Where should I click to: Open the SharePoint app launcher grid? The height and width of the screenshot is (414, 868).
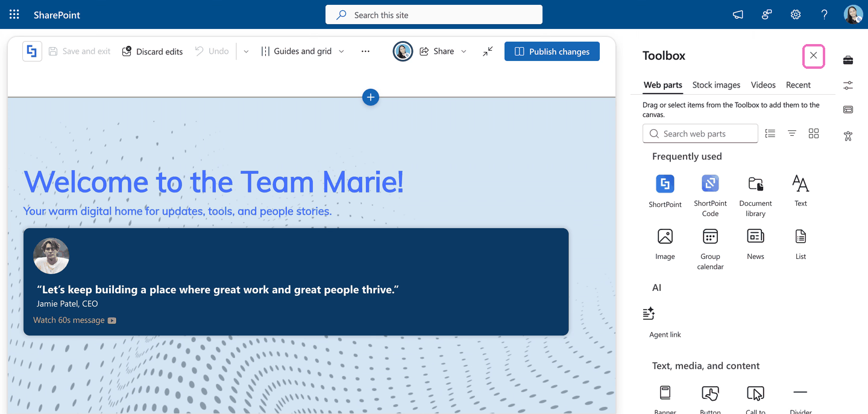tap(14, 14)
